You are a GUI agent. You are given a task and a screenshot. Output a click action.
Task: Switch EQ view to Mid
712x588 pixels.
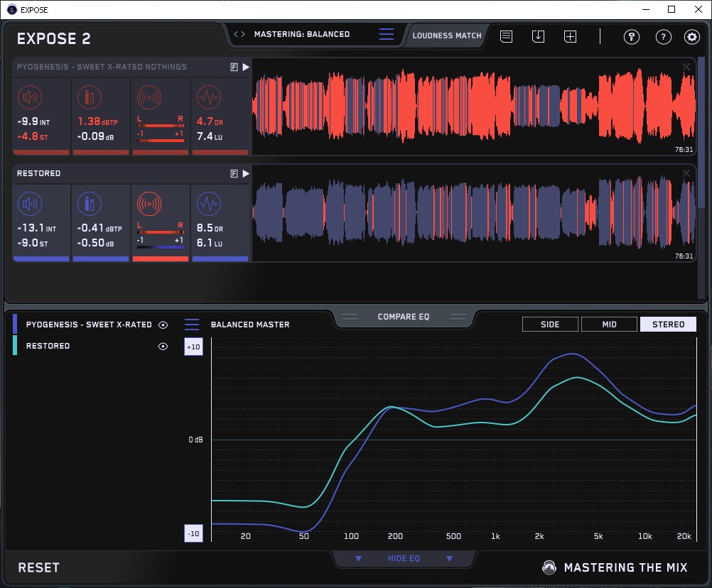point(609,325)
